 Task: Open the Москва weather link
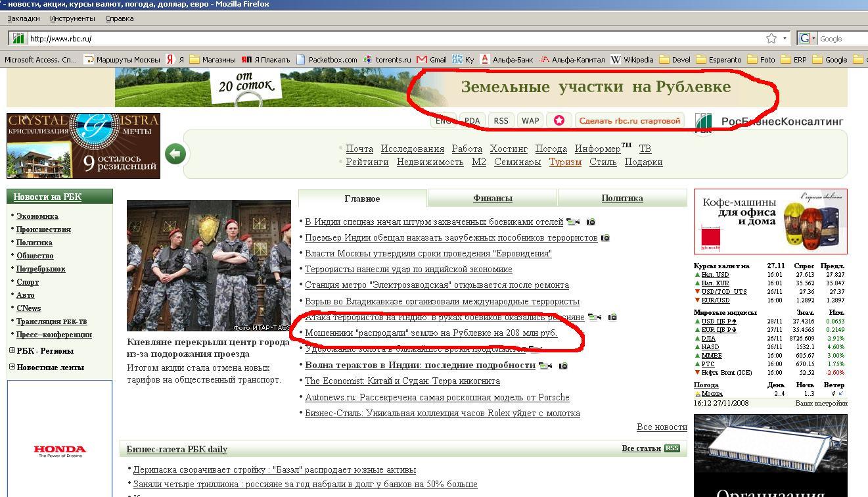pos(712,394)
